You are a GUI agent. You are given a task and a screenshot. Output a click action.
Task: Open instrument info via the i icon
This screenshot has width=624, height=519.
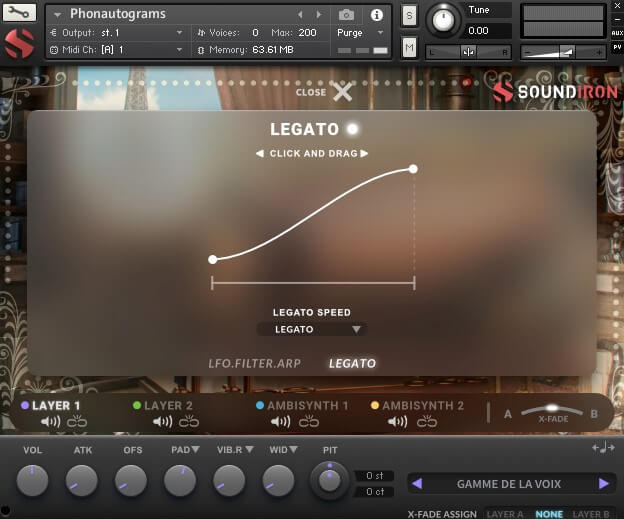(376, 15)
